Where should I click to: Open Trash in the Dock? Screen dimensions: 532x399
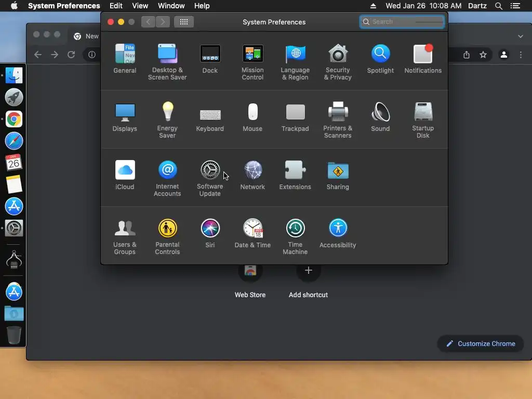click(x=14, y=335)
